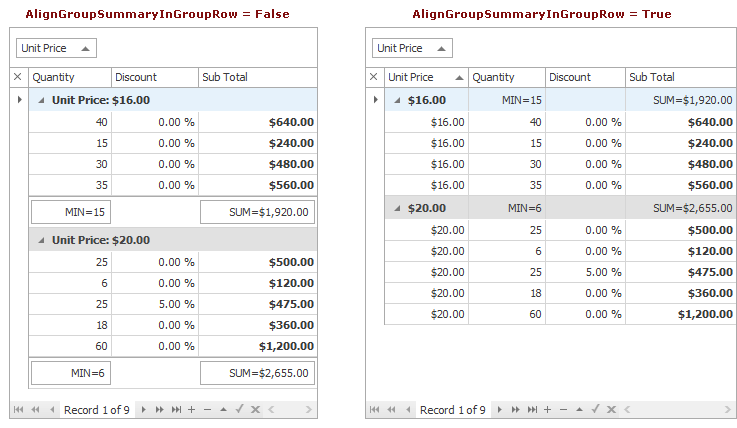Select '$240.00' Sub Total cell in True grid

[681, 143]
